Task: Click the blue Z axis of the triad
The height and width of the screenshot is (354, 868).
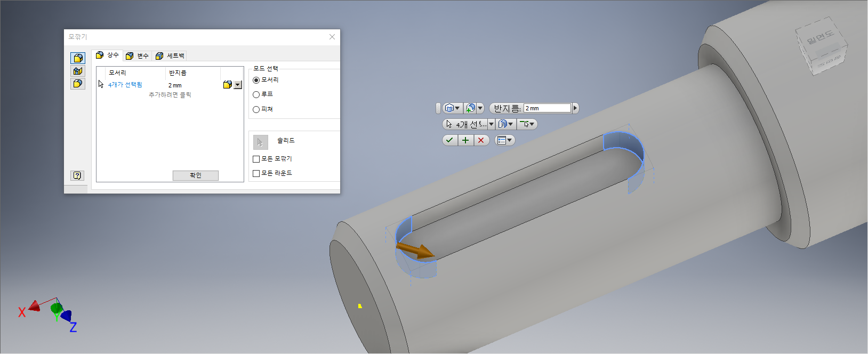Action: (x=66, y=316)
